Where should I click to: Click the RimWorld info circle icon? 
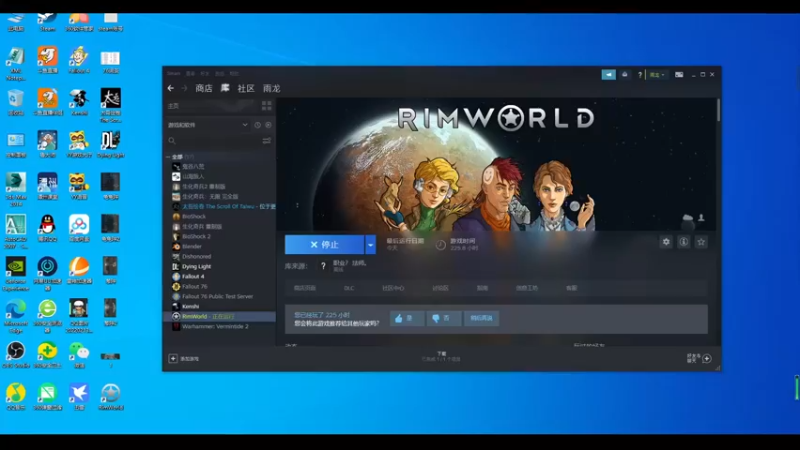click(x=684, y=242)
